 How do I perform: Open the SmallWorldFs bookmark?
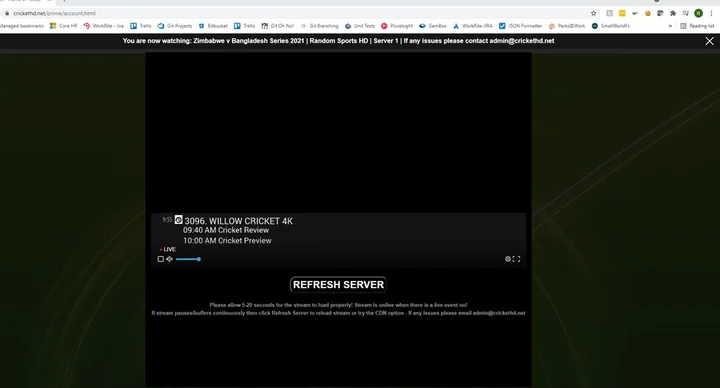611,26
